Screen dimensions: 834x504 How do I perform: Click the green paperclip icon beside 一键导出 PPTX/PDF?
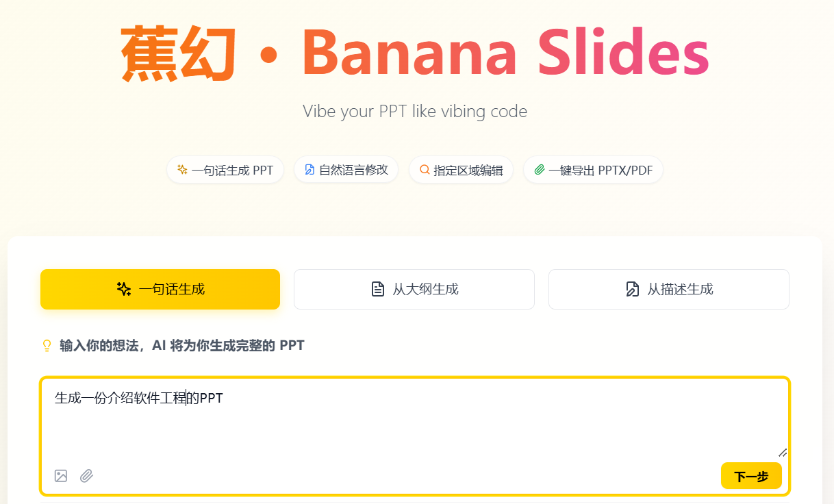540,170
